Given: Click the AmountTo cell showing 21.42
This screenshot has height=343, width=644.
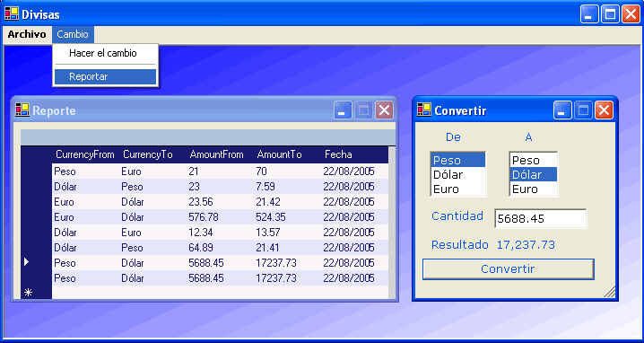Looking at the screenshot, I should 288,201.
